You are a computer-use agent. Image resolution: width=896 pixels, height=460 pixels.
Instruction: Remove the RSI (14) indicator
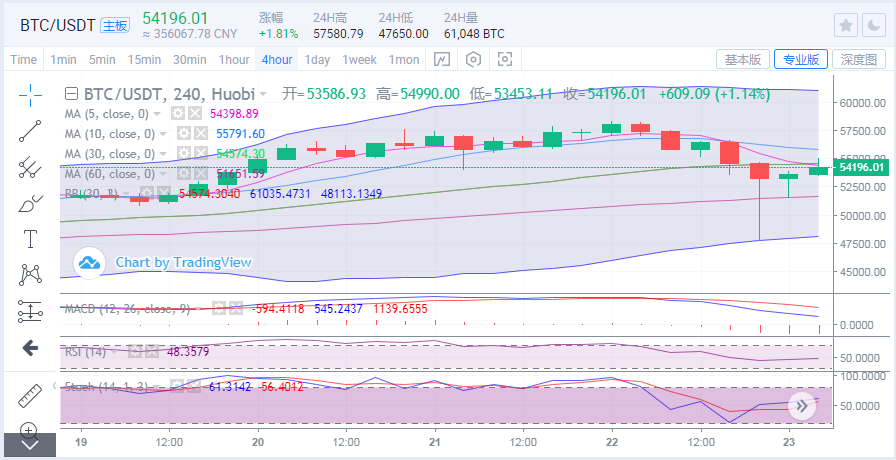(152, 351)
